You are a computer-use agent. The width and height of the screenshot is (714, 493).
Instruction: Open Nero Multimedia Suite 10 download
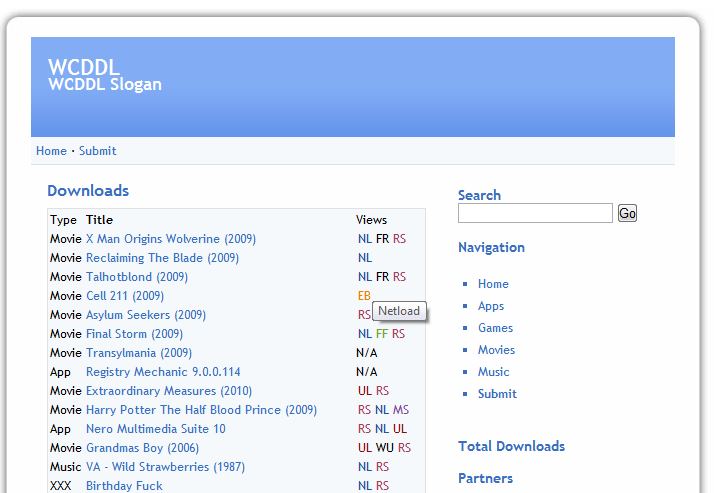click(x=156, y=429)
